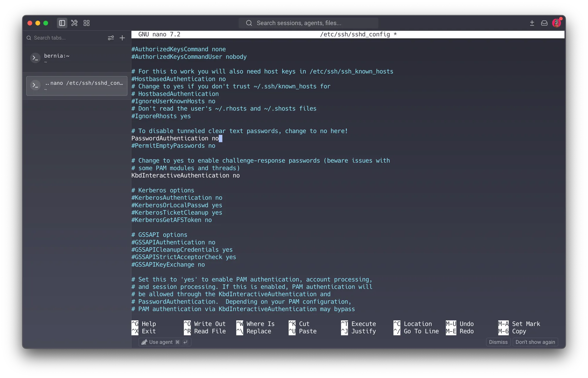The image size is (588, 378).
Task: Click the GNU nano 7.2 title text
Action: coord(159,34)
